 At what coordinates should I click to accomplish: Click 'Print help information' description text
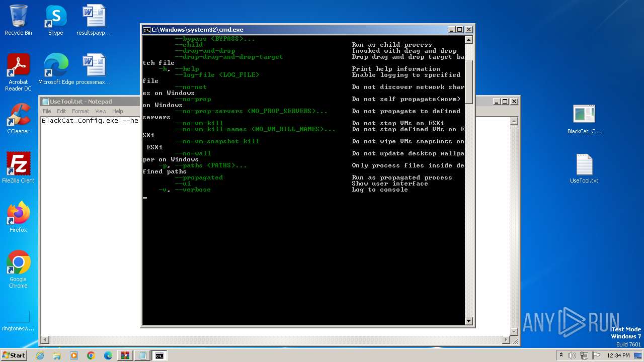(396, 69)
